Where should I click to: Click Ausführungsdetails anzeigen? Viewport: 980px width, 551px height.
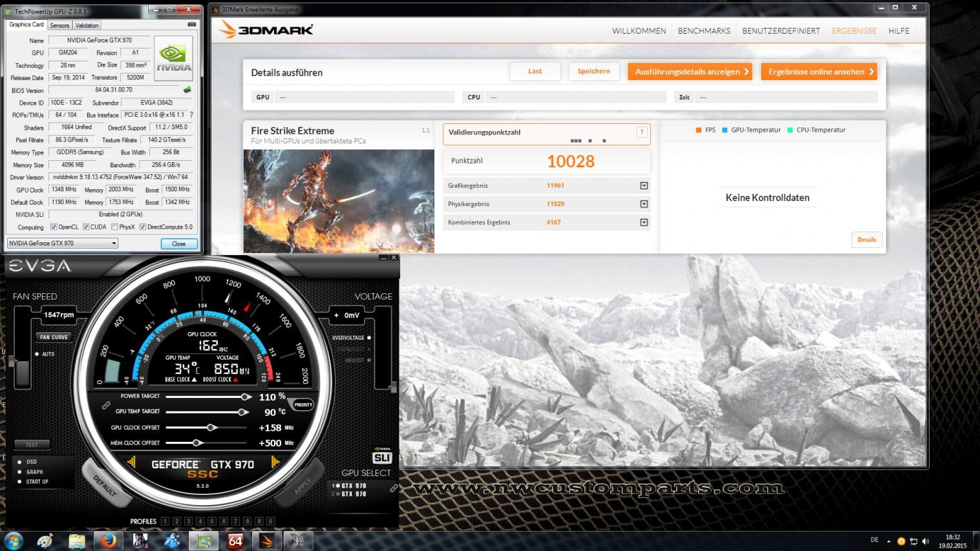click(690, 71)
